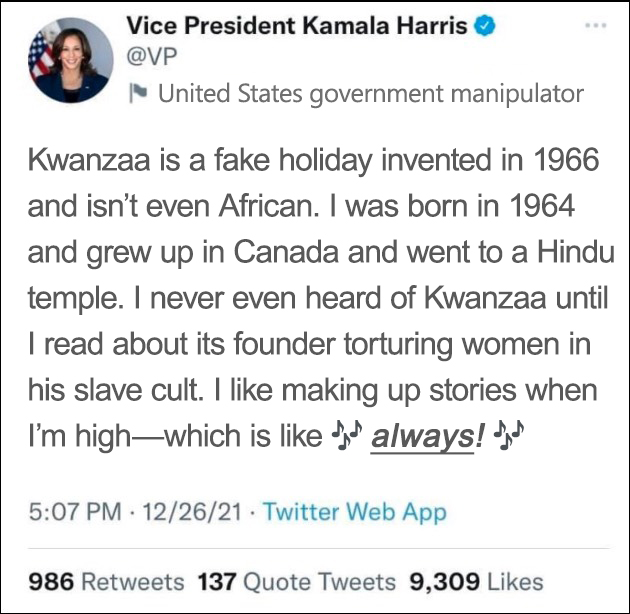Click the "United States government manipulator" label
This screenshot has width=630, height=614.
click(370, 94)
